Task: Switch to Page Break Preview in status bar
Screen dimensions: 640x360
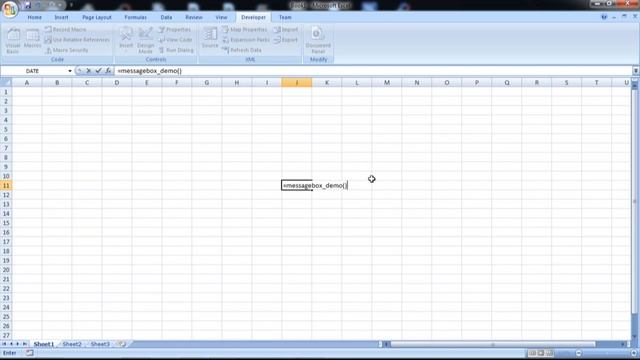Action: coord(550,353)
